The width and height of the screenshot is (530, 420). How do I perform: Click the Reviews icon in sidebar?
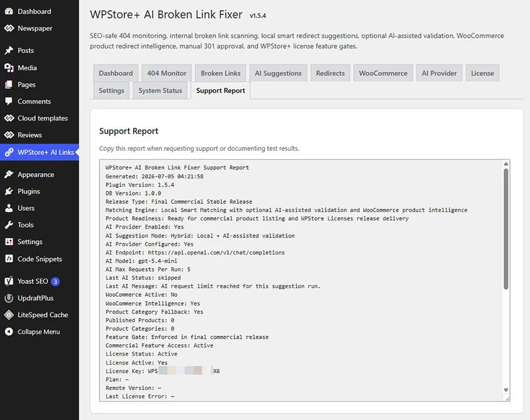(x=9, y=135)
